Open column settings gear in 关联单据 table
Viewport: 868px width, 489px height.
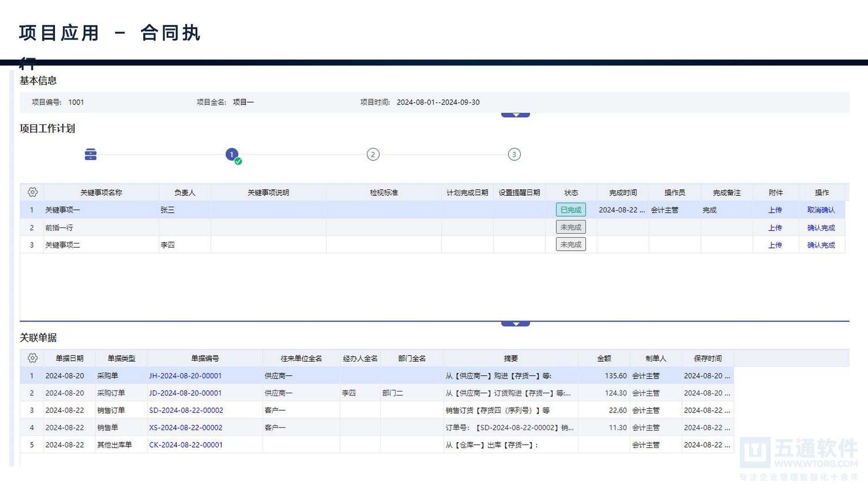[32, 358]
